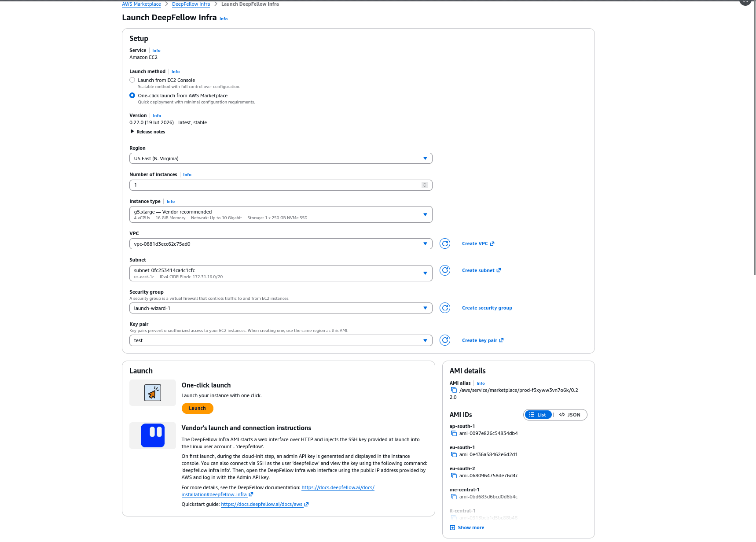Open the AWS Marketplace breadcrumb link
The image size is (756, 542).
(x=141, y=4)
